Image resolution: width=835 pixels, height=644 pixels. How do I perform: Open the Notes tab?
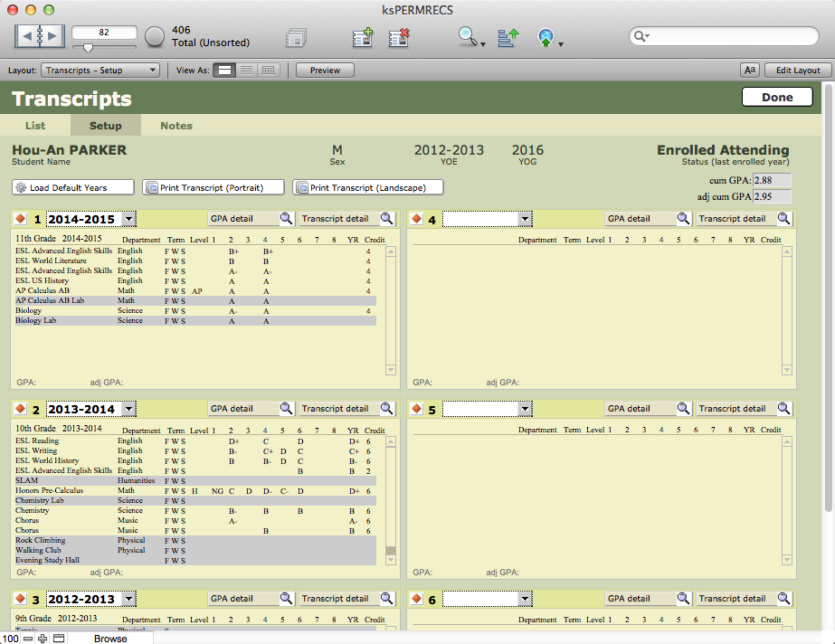(176, 126)
